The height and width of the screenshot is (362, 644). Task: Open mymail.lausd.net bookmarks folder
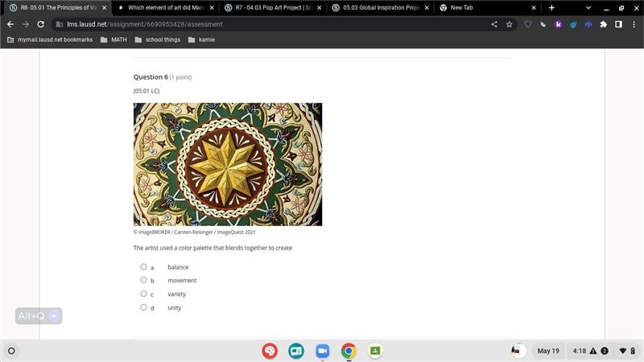point(50,39)
